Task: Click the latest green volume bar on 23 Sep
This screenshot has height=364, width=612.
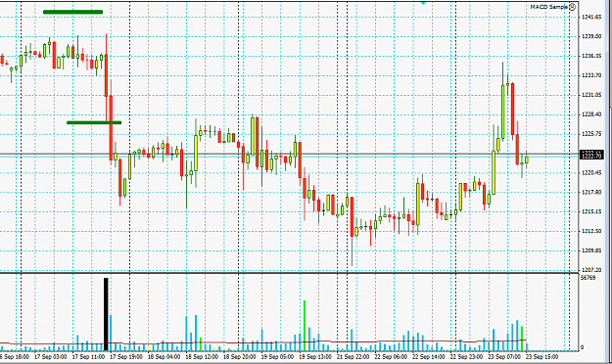Action: (522, 339)
